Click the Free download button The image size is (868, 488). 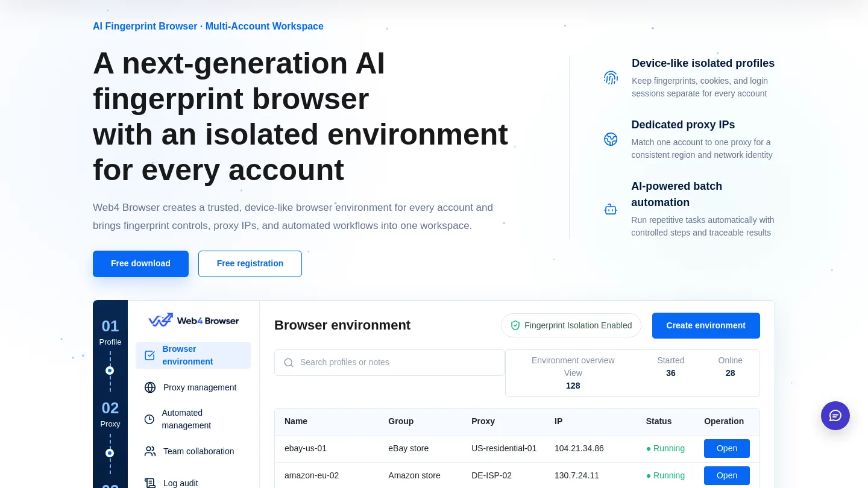click(140, 264)
